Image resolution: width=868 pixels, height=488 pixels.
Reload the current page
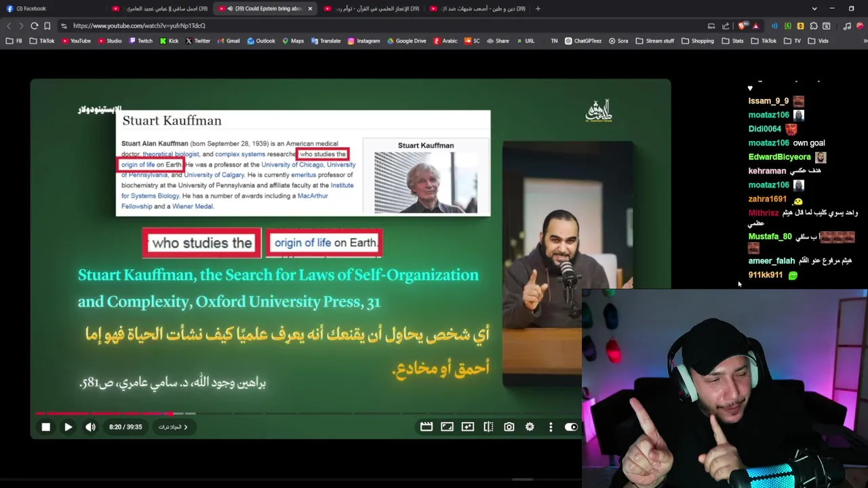coord(34,26)
